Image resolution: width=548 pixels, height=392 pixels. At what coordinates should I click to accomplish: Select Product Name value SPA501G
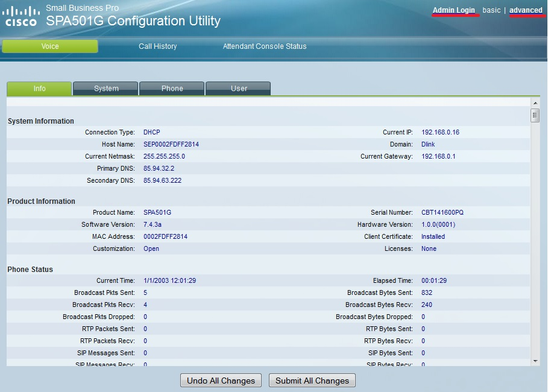point(157,212)
